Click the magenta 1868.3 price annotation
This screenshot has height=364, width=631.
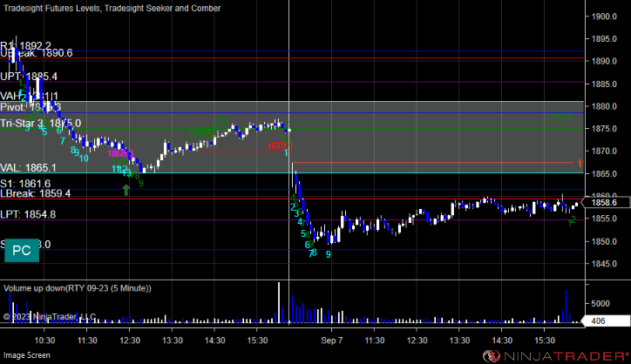tap(120, 153)
